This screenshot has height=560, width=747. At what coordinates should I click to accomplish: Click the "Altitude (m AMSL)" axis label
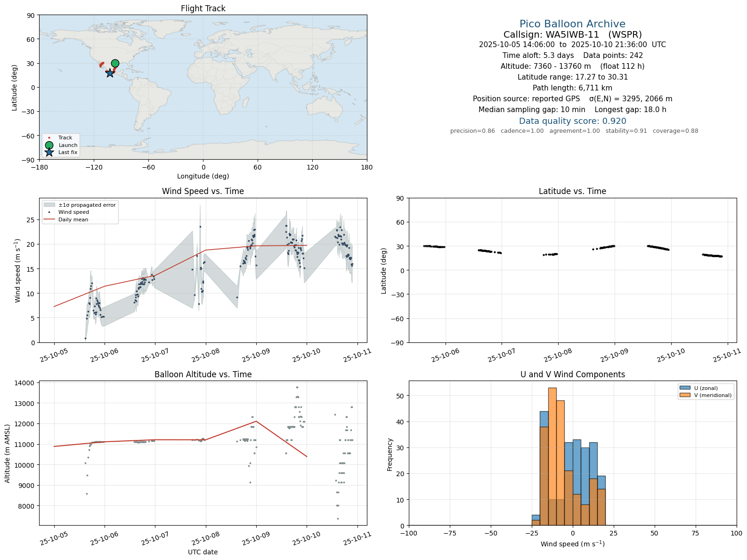click(8, 453)
